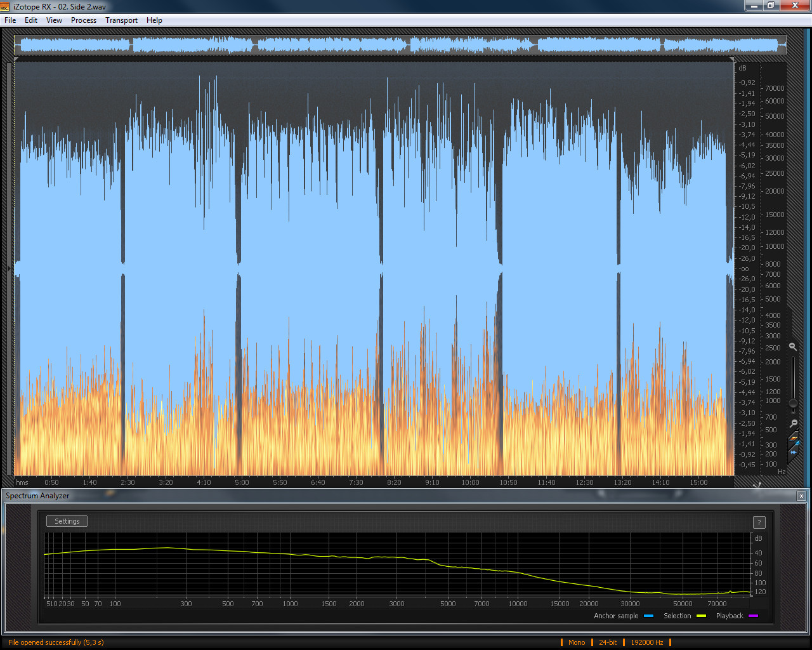Click the vertical zoom slider knob

[793, 403]
